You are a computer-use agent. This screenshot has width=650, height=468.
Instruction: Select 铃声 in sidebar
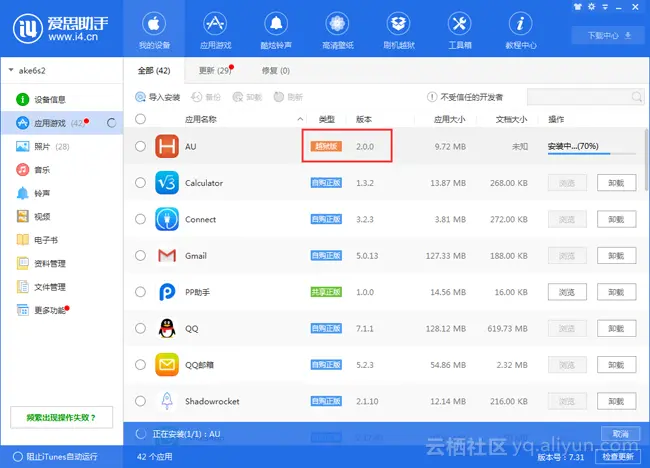[62, 193]
